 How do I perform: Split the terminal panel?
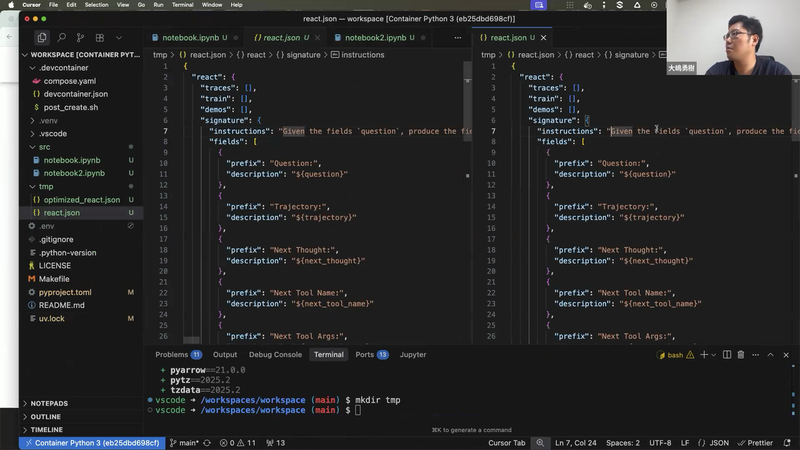click(x=727, y=355)
